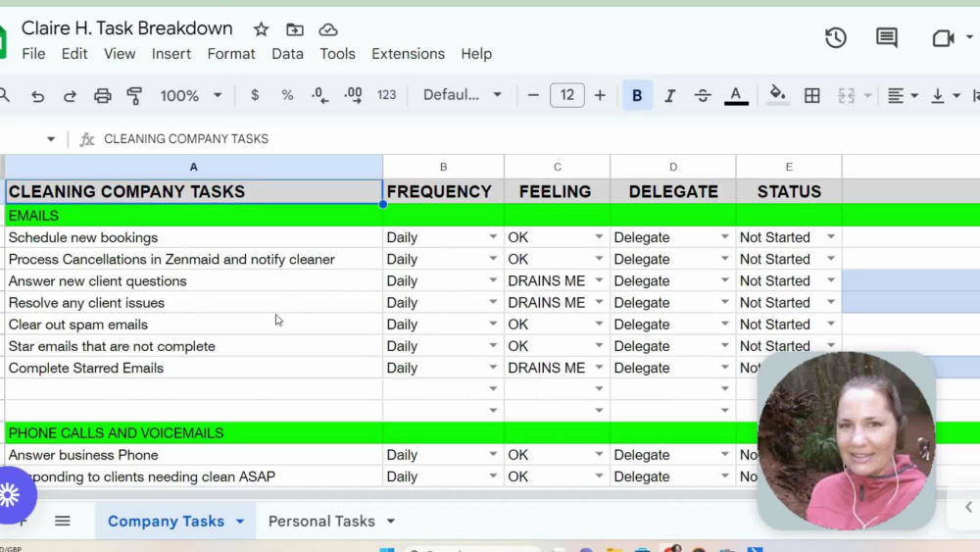Image resolution: width=980 pixels, height=552 pixels.
Task: Open Status dropdown for Clear out spam emails
Action: click(831, 324)
